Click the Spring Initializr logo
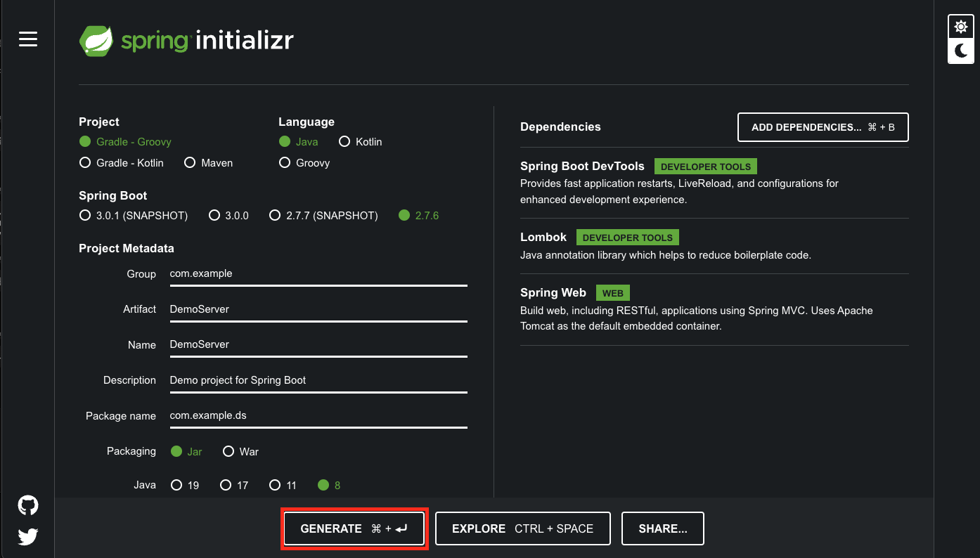 tap(186, 41)
